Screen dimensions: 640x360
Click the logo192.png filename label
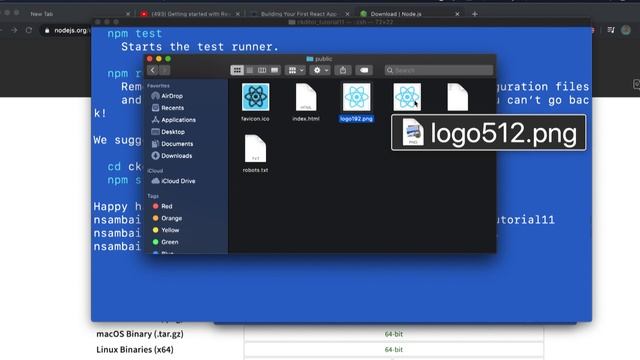[x=356, y=119]
